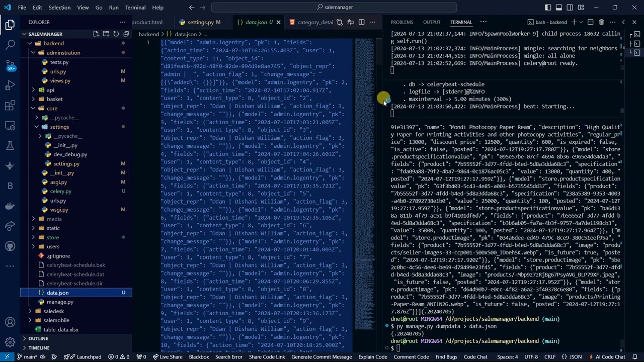
Task: Click Live Share in status bar
Action: [168, 357]
